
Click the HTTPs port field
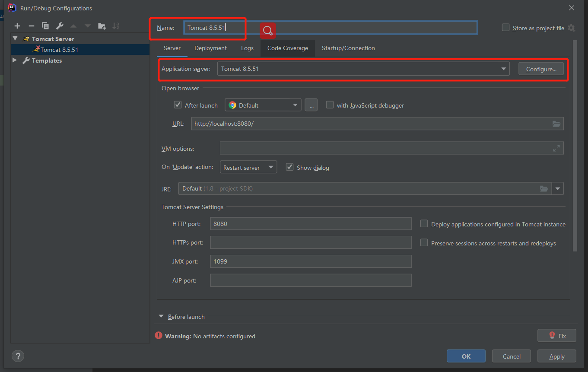(311, 242)
